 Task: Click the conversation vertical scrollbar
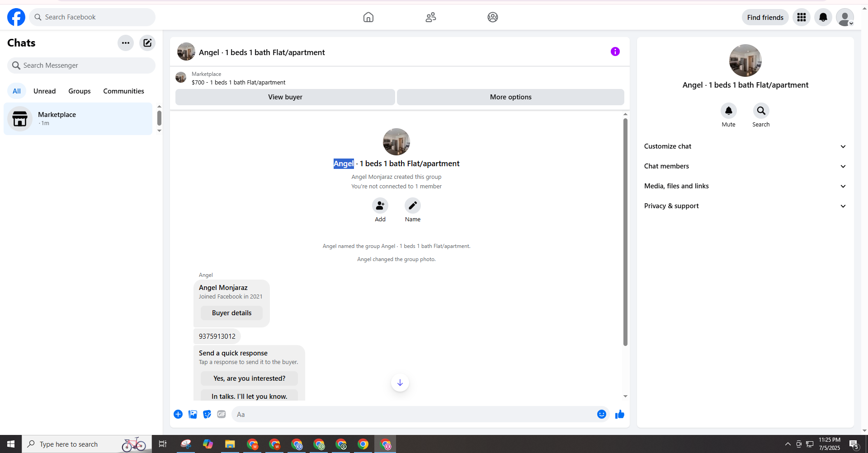tap(625, 232)
